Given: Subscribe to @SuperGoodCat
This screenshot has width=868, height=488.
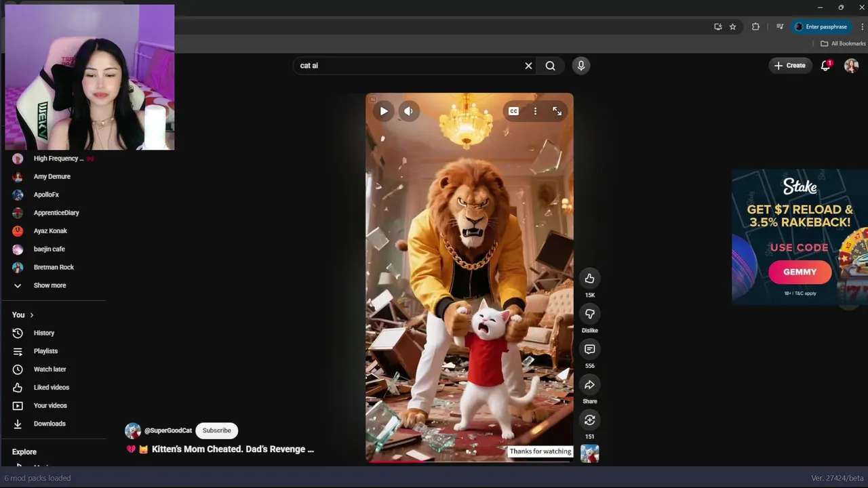Looking at the screenshot, I should coord(217,430).
